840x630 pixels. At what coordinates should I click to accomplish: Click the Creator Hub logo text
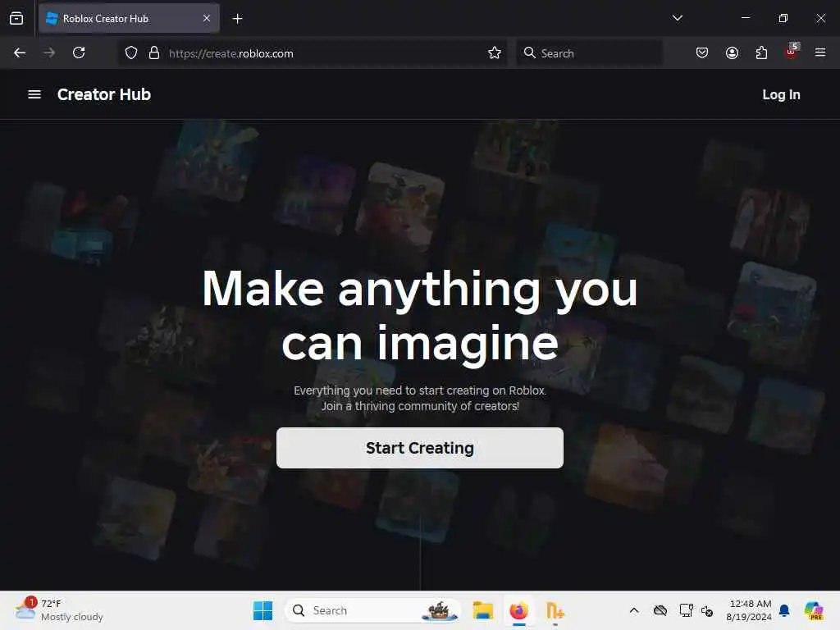104,94
